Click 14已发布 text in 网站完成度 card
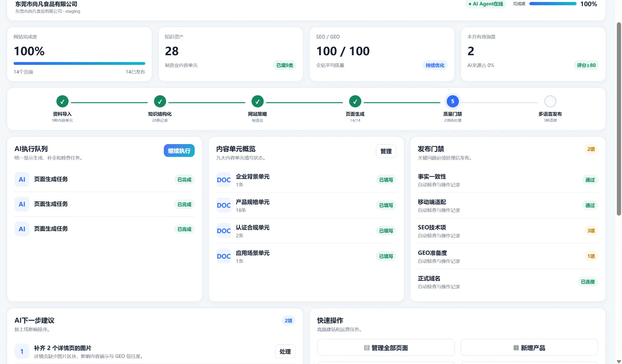622x364 pixels. (x=135, y=72)
